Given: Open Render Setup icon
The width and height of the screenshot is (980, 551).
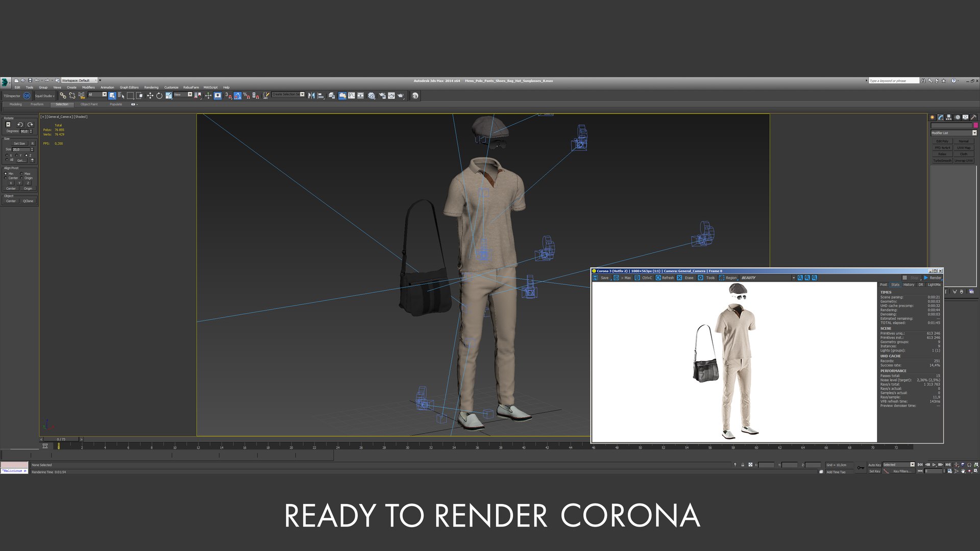Looking at the screenshot, I should (x=382, y=95).
